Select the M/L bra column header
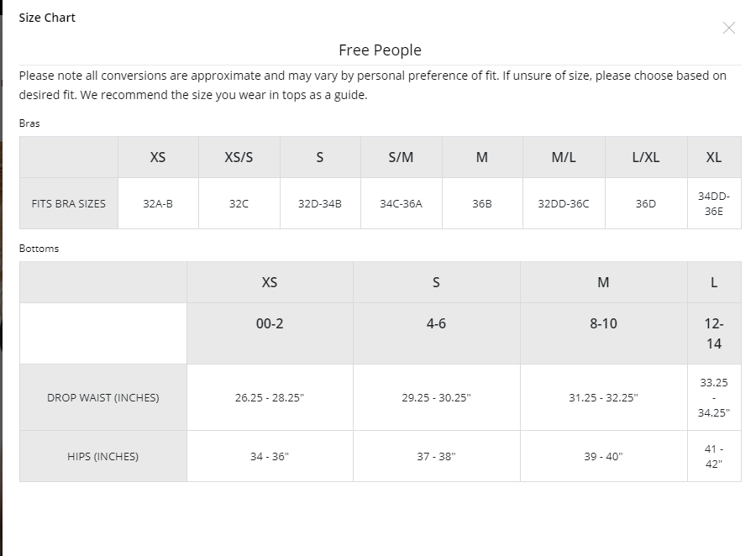Screen dimensions: 756x556 pos(563,157)
